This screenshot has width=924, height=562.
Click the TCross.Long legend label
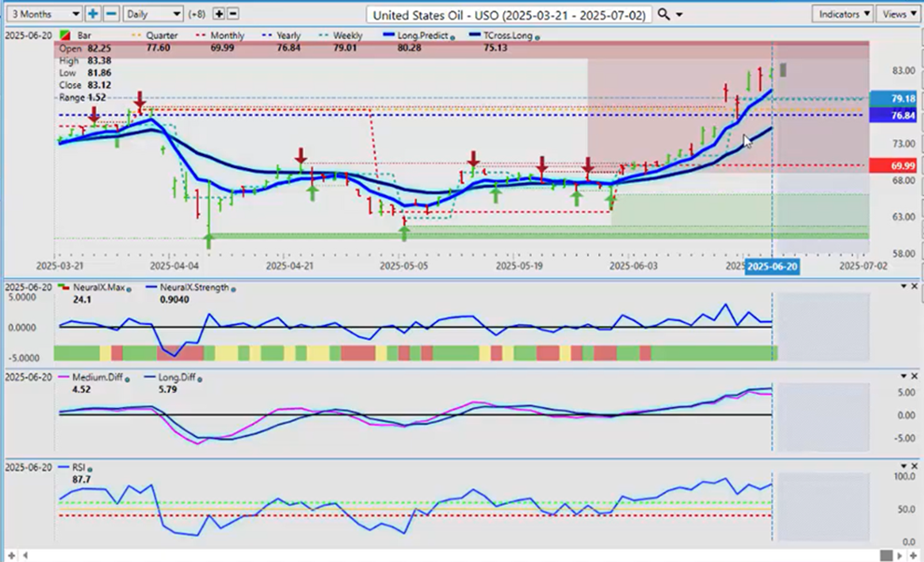pos(508,35)
